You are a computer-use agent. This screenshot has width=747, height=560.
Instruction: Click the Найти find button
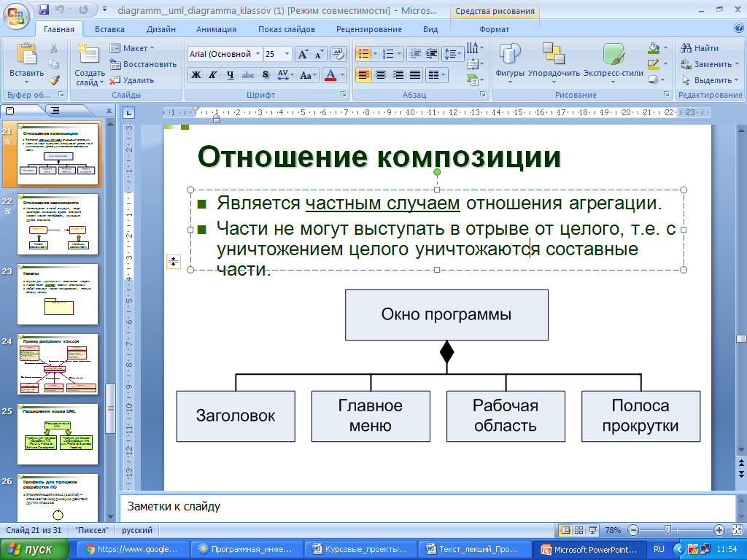pyautogui.click(x=700, y=48)
